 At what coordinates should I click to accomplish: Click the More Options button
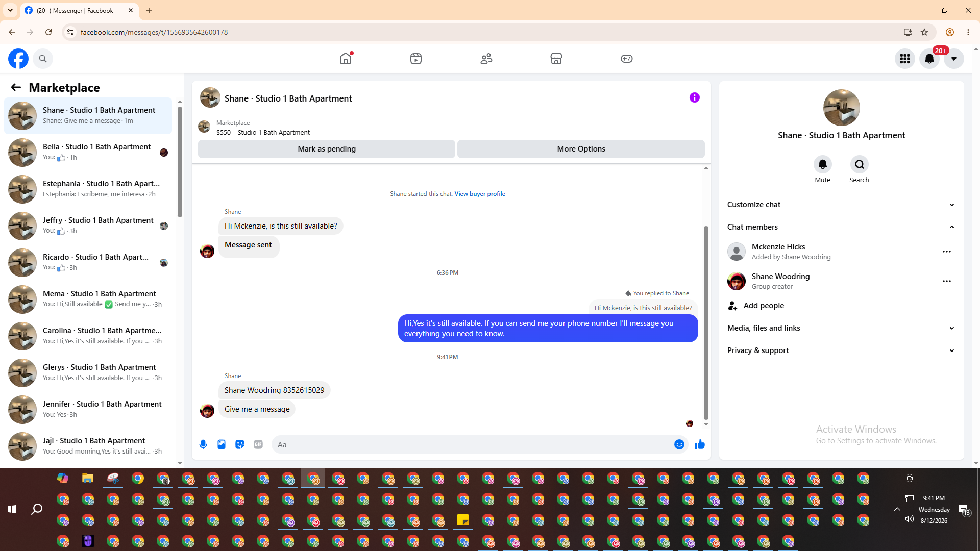581,149
